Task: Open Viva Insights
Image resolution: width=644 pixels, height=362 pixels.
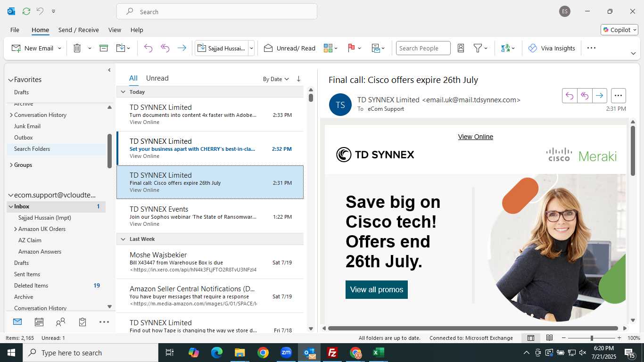Action: click(552, 48)
